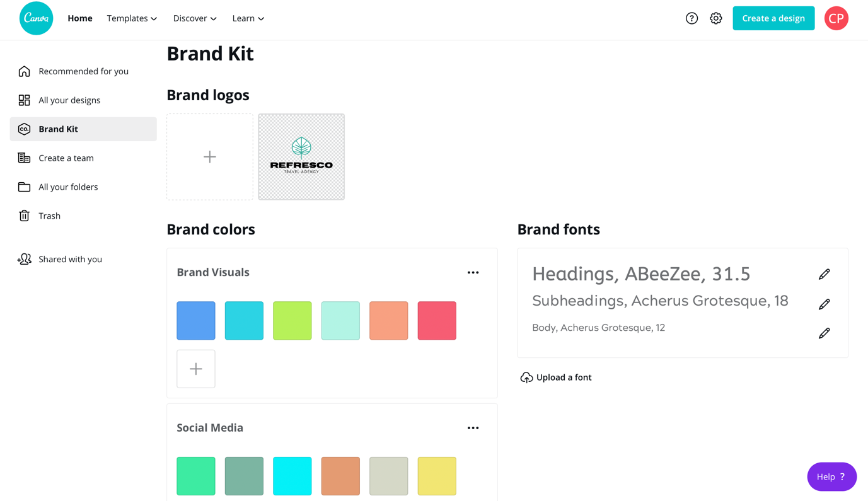Add a new color to Brand Visuals
This screenshot has height=501, width=868.
pyautogui.click(x=196, y=369)
